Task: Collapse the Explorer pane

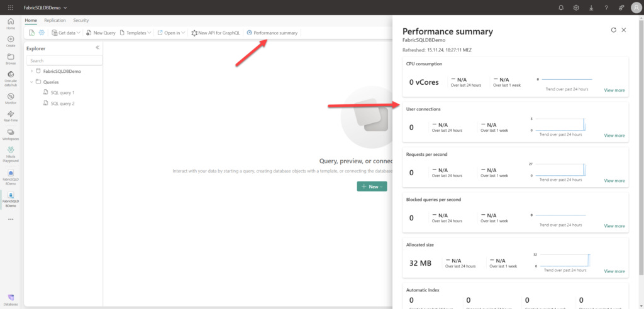Action: coord(97,48)
